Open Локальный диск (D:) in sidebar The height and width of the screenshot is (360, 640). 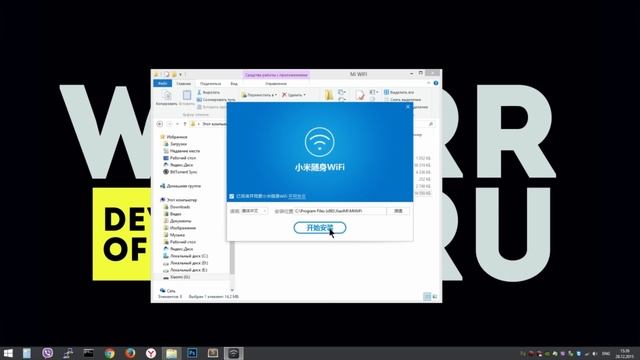[x=185, y=263]
